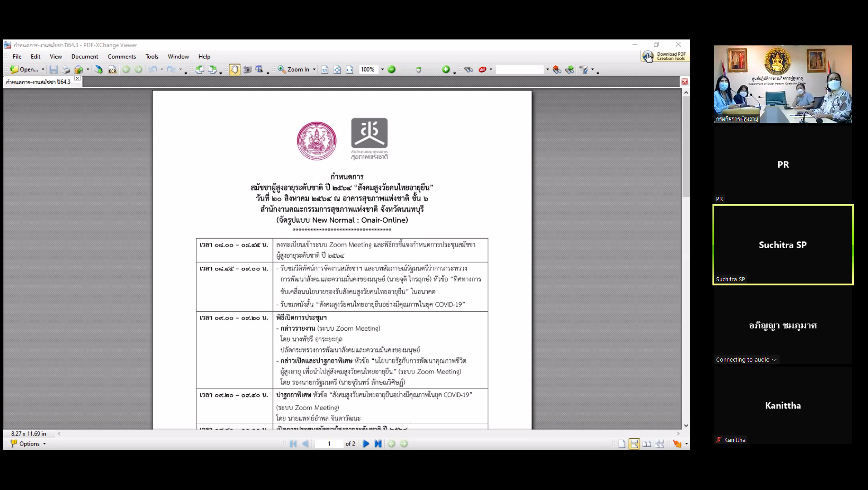Select single page layout
This screenshot has height=490, width=868.
[622, 444]
